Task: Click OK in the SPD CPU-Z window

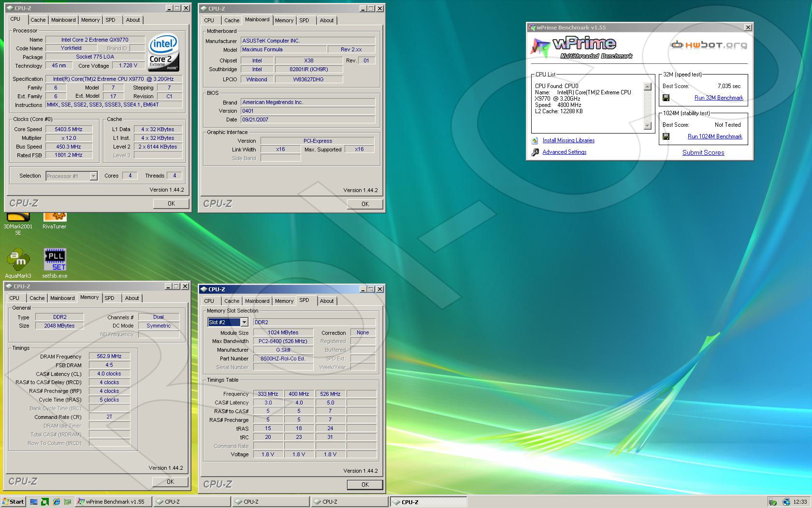Action: [365, 485]
